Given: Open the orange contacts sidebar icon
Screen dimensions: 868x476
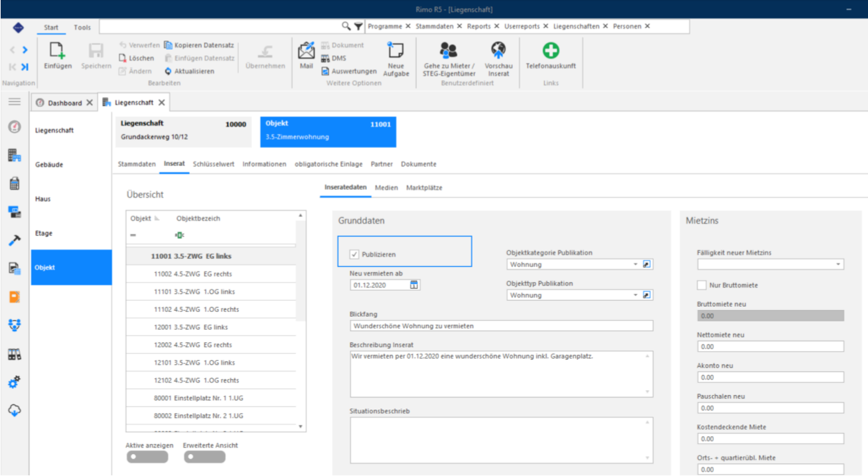Looking at the screenshot, I should 14,297.
